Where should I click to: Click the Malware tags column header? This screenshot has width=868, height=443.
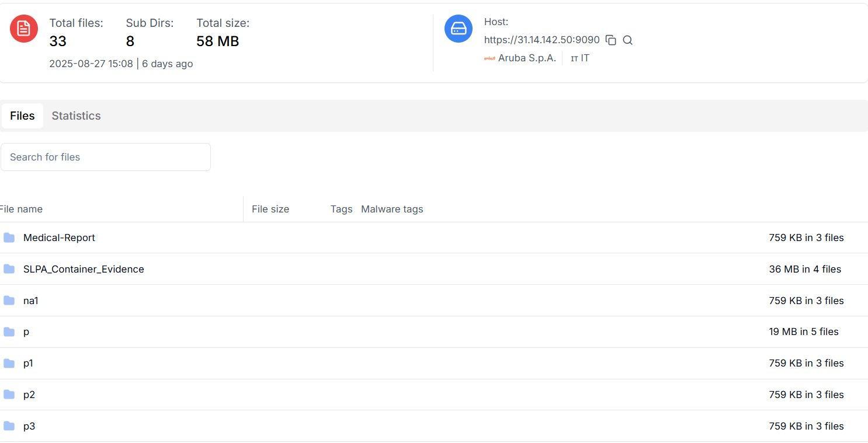[x=392, y=209]
